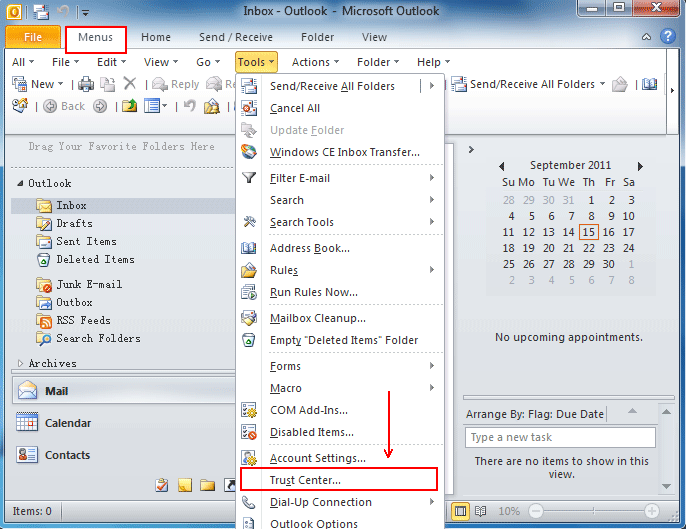The width and height of the screenshot is (686, 529).
Task: Select the Sent Items folder
Action: pyautogui.click(x=86, y=242)
